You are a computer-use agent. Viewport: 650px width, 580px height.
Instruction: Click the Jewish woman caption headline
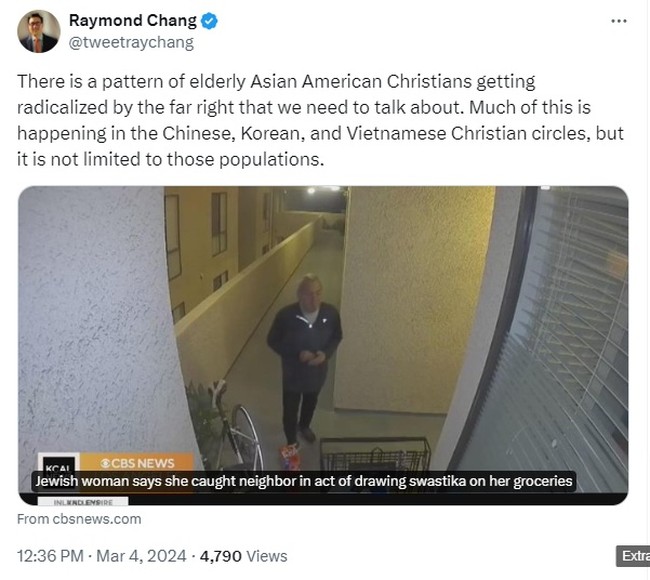303,481
